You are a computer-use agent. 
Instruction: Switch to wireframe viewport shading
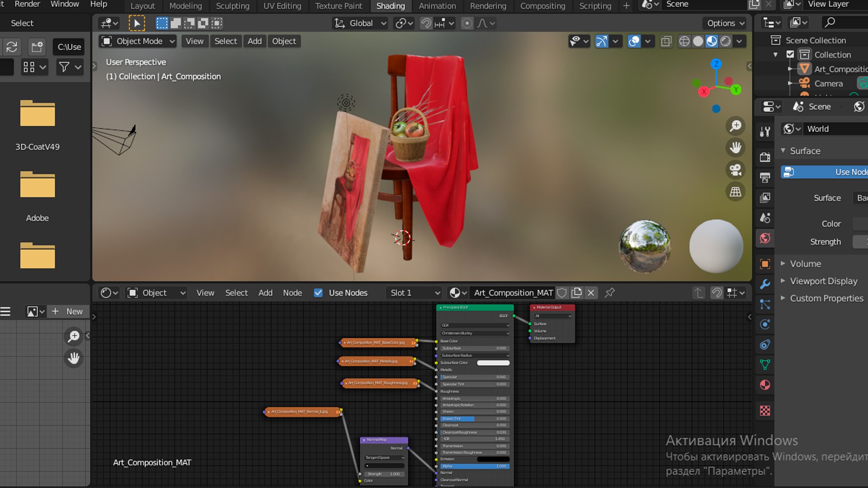coord(684,42)
